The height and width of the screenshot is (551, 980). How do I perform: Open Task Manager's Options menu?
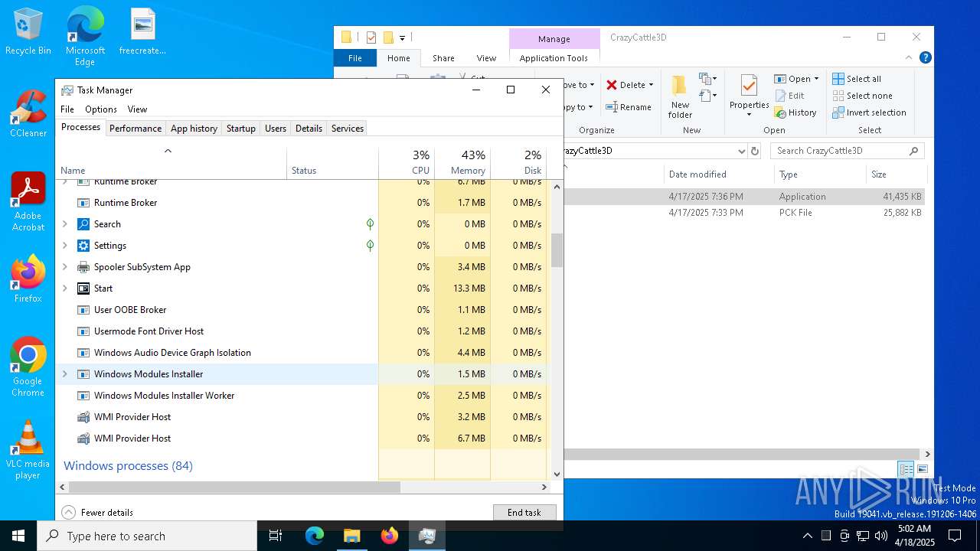tap(101, 109)
